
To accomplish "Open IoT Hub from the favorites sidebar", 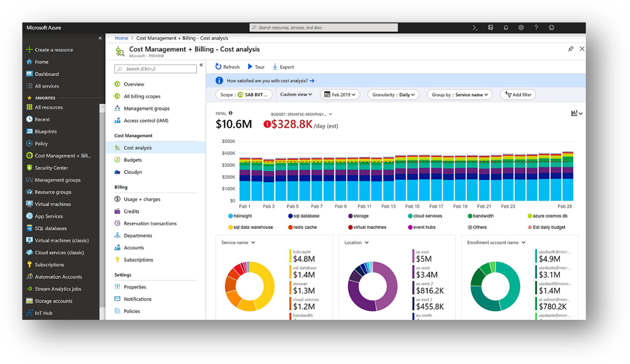I will click(x=42, y=313).
